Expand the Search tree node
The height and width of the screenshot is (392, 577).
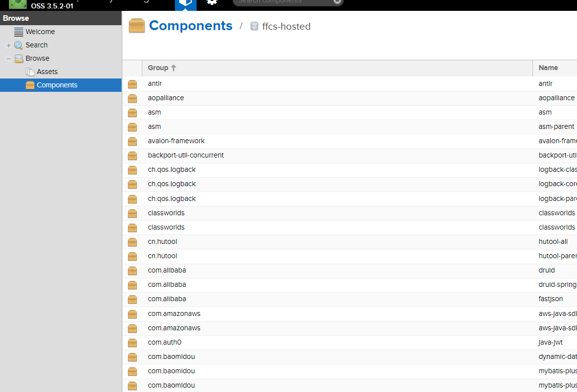[x=8, y=45]
